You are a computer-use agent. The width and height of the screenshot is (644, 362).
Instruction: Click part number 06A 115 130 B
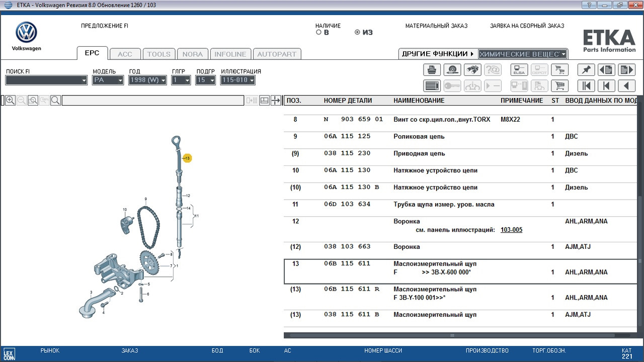[x=351, y=188]
